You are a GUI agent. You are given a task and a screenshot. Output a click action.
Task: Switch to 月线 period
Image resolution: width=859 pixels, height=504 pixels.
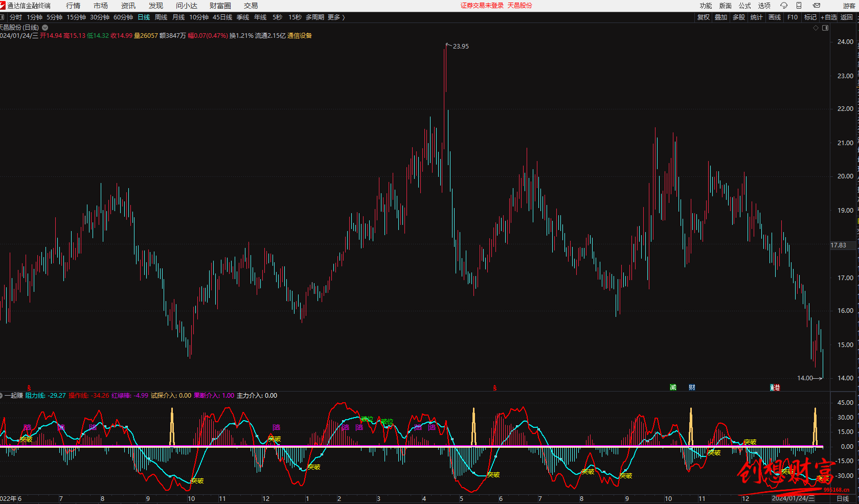tap(178, 17)
